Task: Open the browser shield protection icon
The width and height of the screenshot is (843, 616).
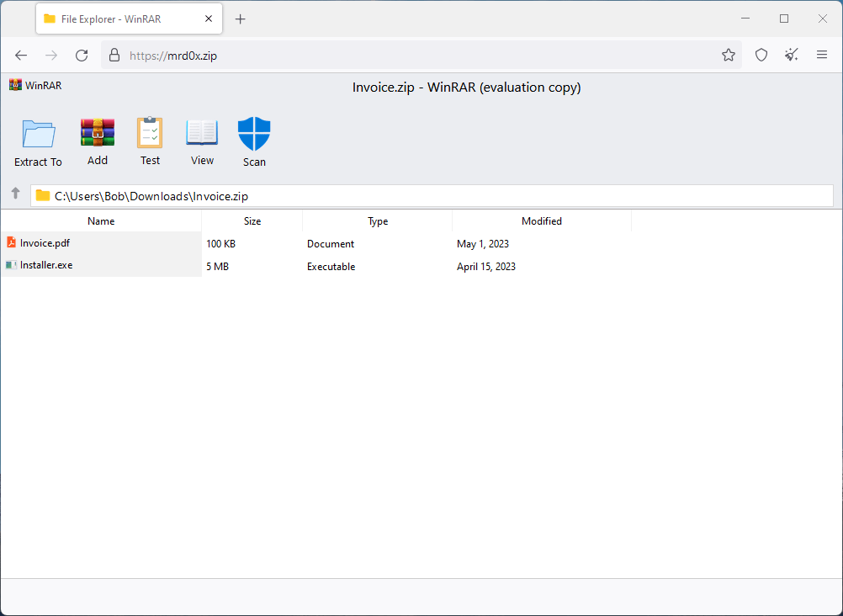Action: [761, 55]
